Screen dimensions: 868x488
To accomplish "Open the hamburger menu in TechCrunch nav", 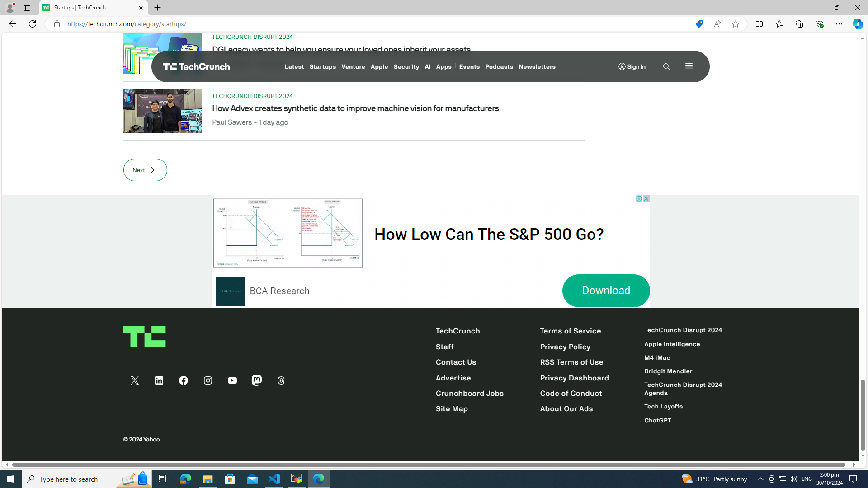I will tap(689, 66).
